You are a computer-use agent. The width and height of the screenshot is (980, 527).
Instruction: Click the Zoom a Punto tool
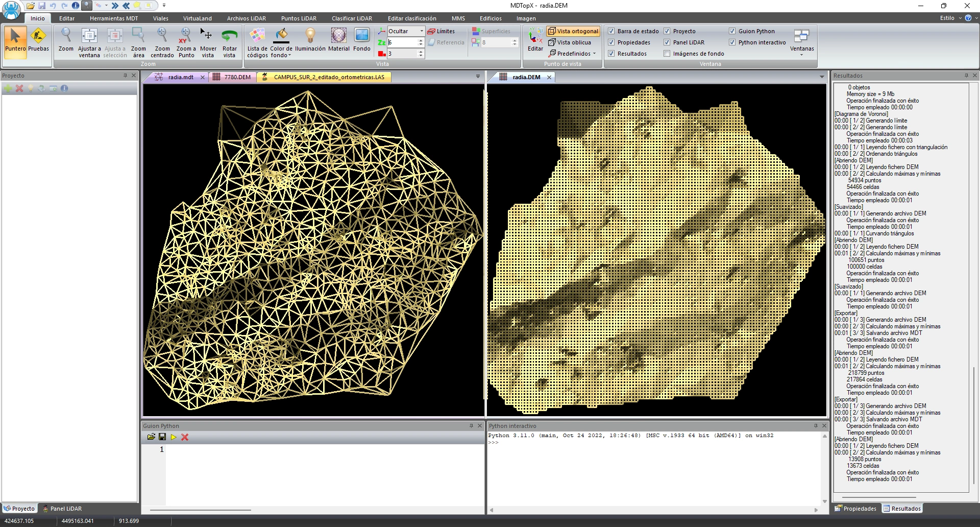tap(186, 43)
